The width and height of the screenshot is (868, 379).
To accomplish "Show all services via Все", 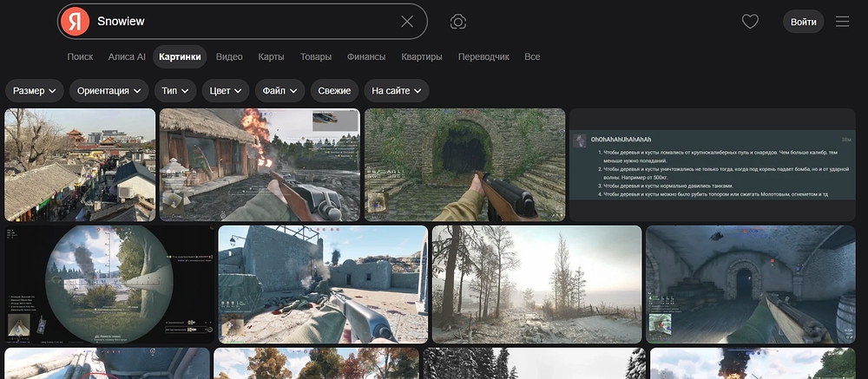I will pyautogui.click(x=532, y=56).
